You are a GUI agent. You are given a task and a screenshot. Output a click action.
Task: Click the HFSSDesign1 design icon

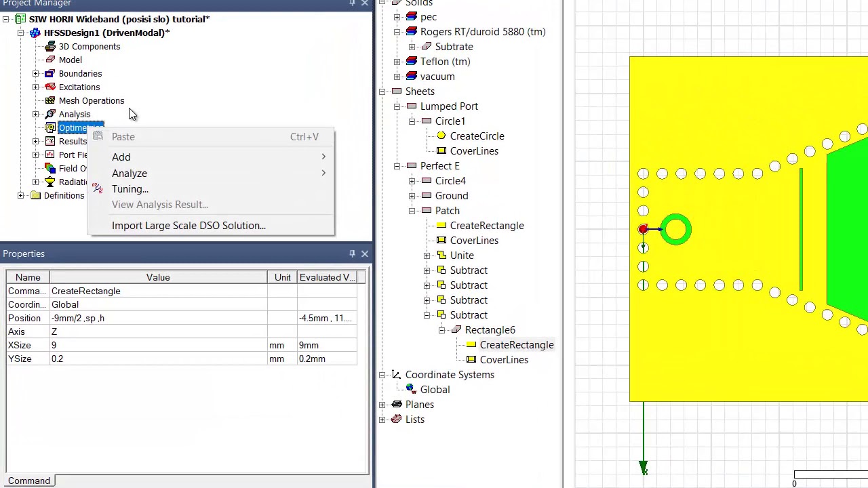pos(35,33)
